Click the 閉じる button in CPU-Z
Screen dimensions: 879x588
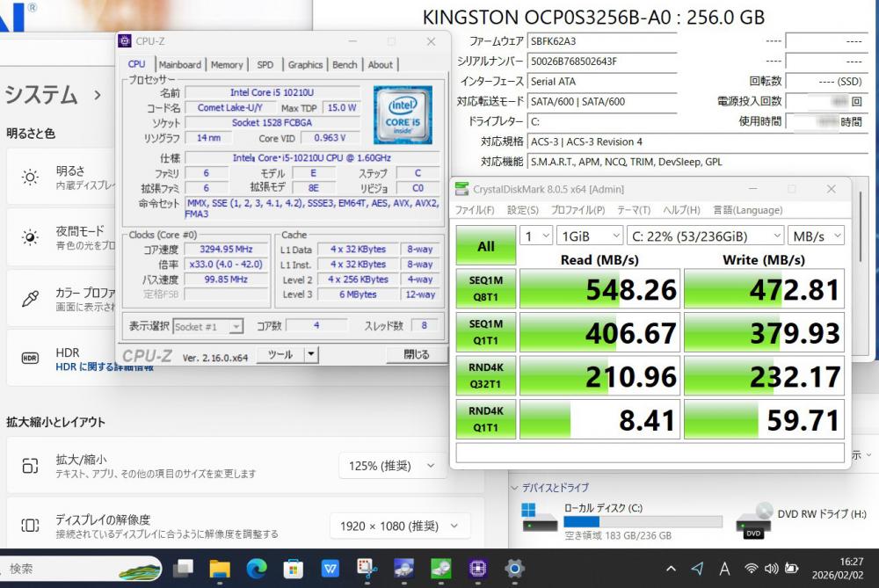tap(417, 354)
